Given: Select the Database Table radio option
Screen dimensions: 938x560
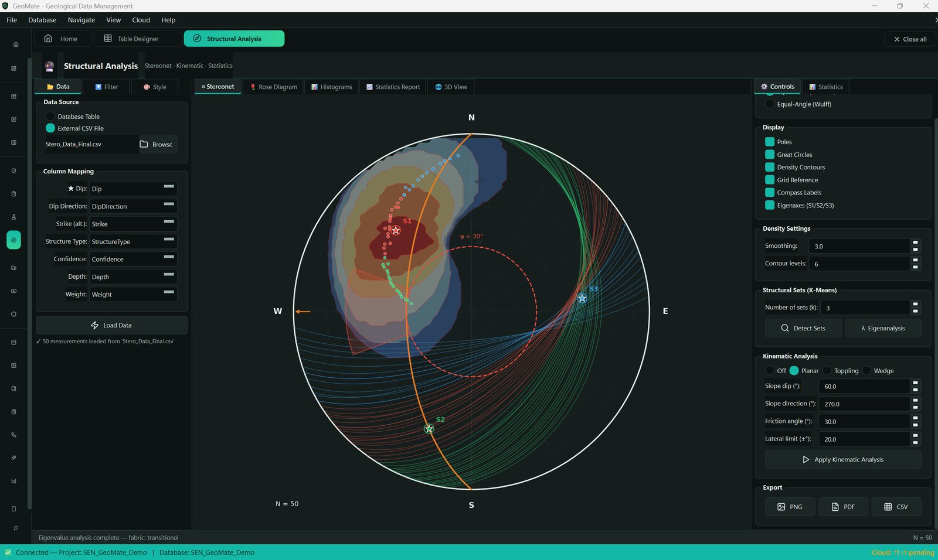Looking at the screenshot, I should point(50,117).
